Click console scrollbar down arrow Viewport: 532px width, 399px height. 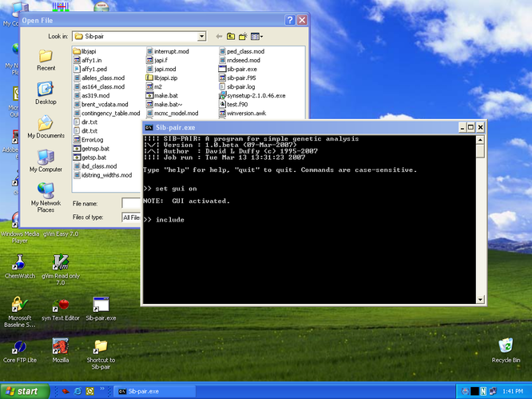pyautogui.click(x=480, y=300)
